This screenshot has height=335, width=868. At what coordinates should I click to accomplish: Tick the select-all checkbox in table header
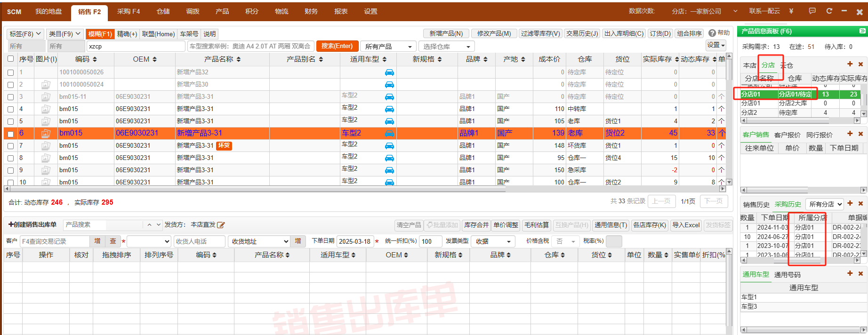pyautogui.click(x=10, y=59)
